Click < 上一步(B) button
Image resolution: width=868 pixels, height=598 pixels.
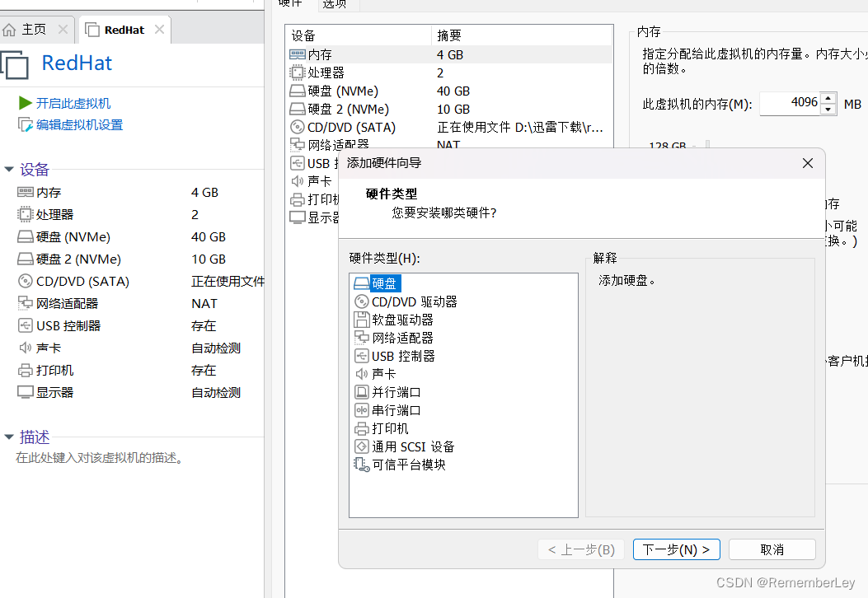[581, 549]
